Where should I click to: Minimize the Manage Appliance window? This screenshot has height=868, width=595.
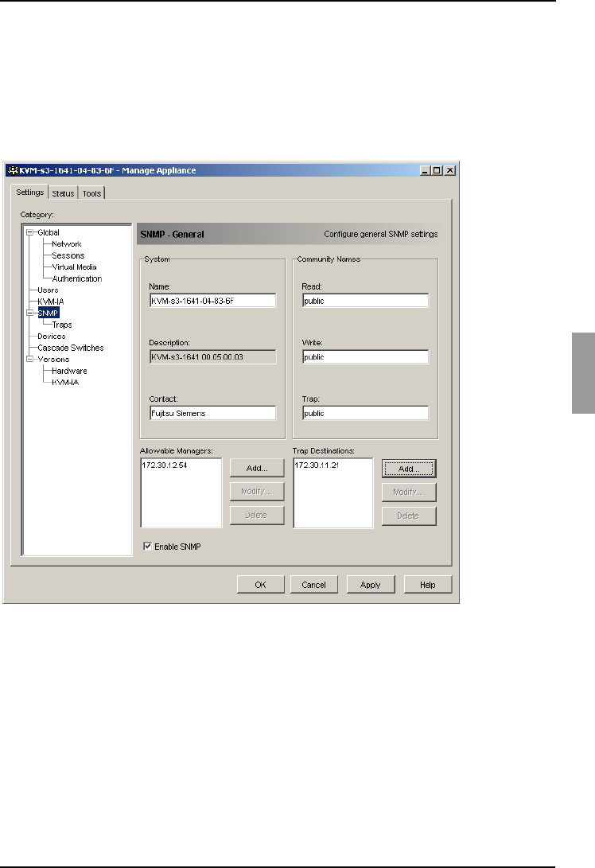tap(425, 170)
